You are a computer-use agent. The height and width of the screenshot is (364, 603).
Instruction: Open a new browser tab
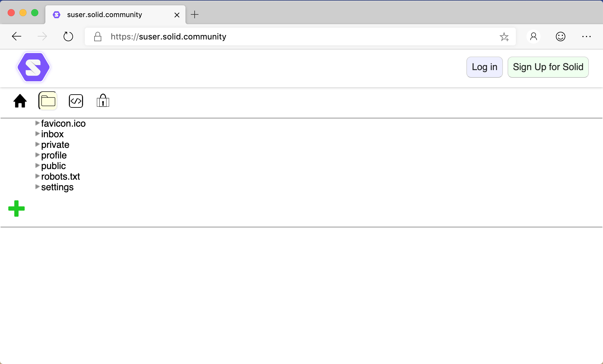coord(194,14)
